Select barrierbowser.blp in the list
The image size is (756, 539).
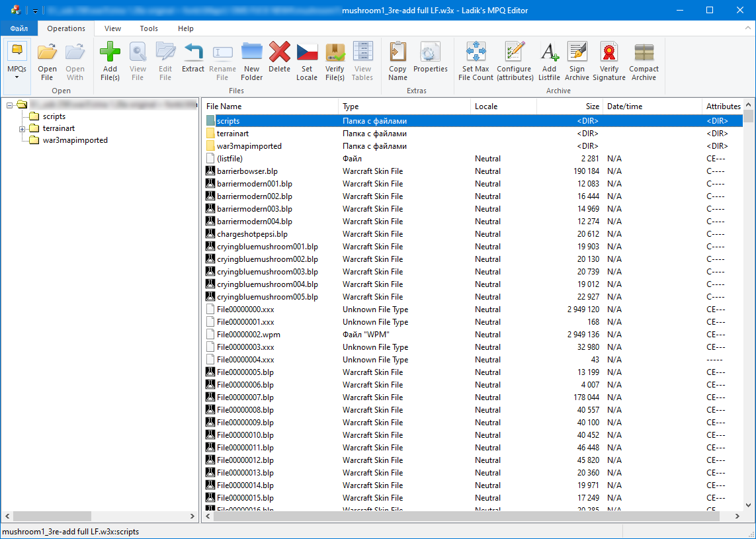473,171
